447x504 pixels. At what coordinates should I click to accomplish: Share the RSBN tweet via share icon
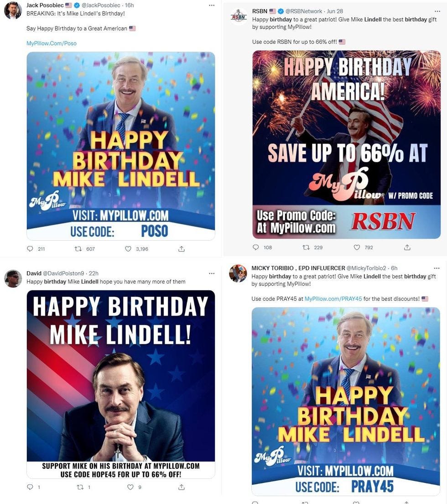(x=407, y=247)
